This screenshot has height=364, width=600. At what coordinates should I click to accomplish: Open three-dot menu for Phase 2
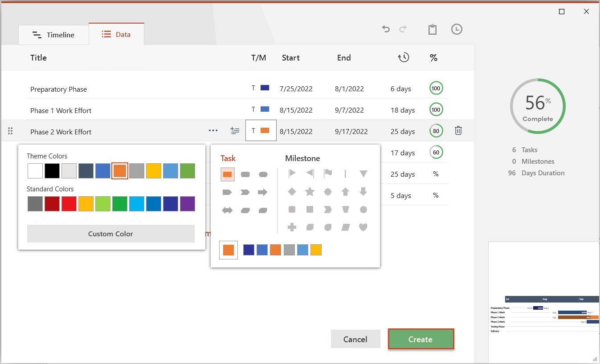(213, 131)
